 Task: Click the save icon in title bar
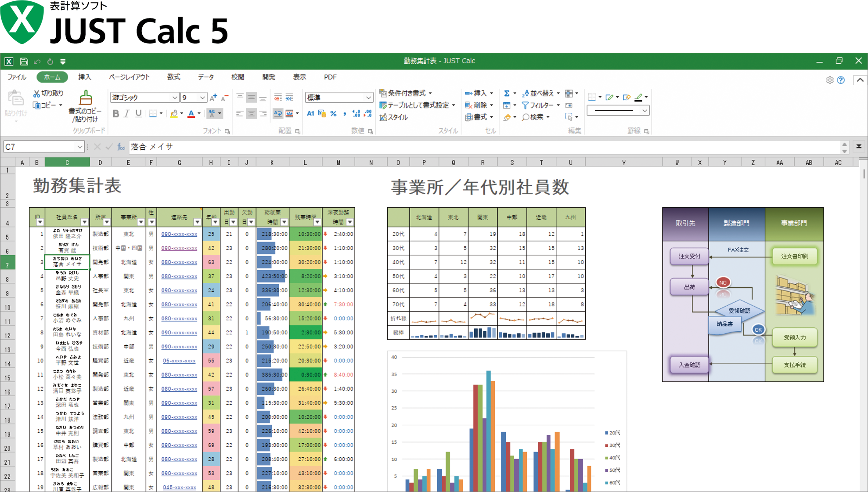[24, 61]
